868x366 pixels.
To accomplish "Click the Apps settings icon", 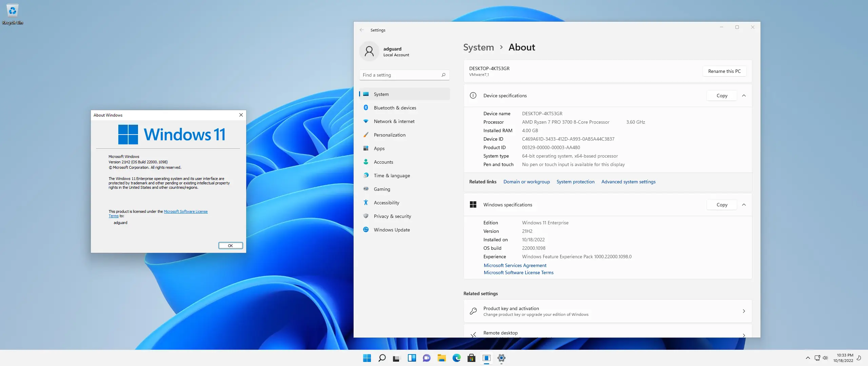I will click(366, 148).
